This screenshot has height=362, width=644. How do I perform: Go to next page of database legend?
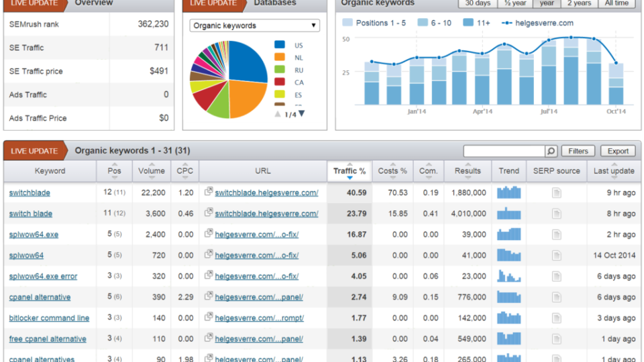tap(302, 114)
